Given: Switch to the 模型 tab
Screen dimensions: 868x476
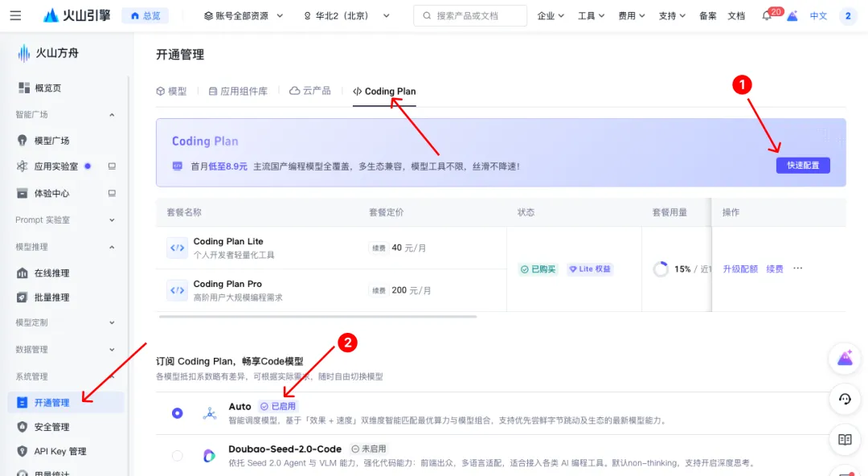Looking at the screenshot, I should pos(172,92).
